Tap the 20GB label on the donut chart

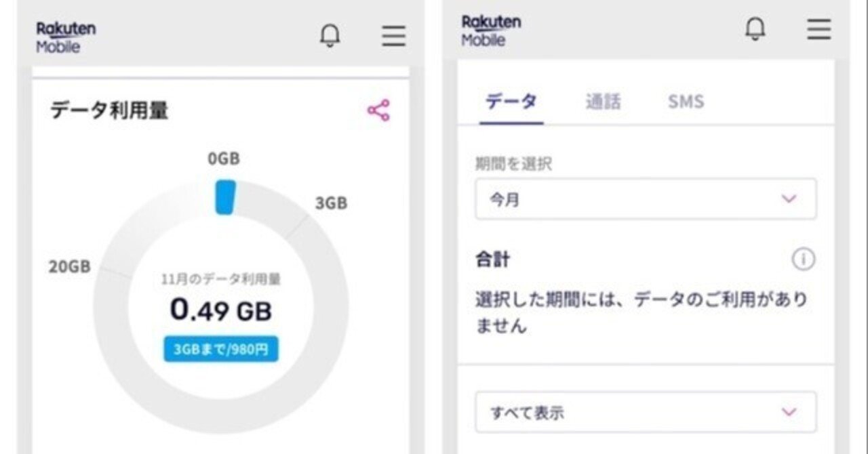pyautogui.click(x=70, y=265)
